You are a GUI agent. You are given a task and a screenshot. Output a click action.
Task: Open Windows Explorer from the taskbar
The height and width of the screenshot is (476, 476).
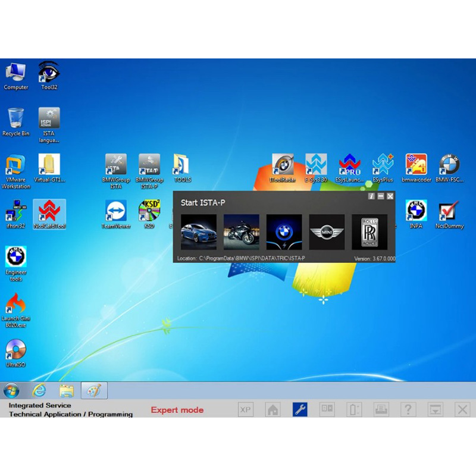67,391
